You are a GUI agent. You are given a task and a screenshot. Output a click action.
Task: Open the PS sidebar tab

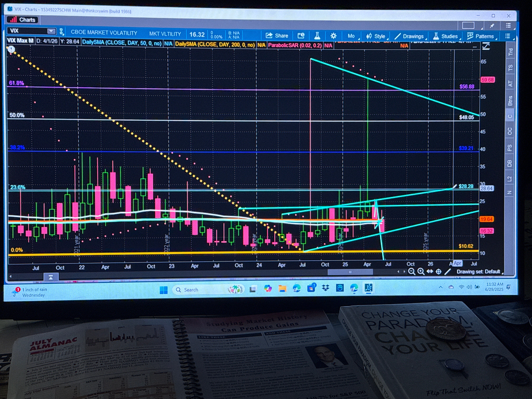510,148
